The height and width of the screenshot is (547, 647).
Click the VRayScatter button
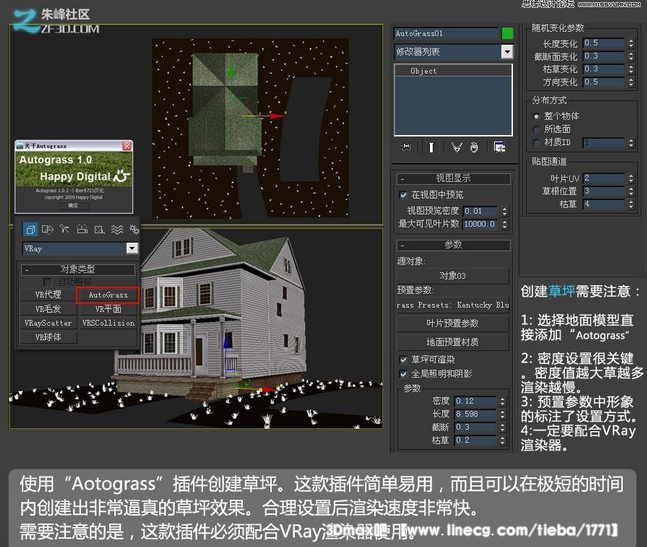(x=48, y=323)
